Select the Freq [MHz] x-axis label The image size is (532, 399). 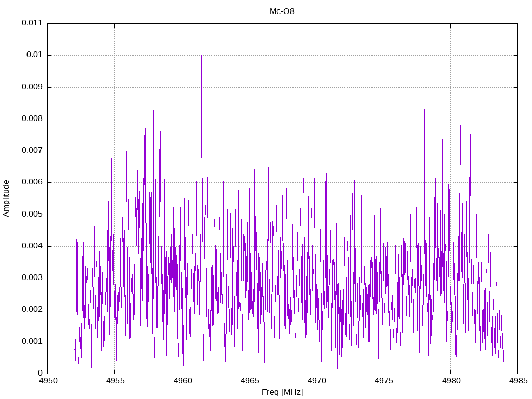pyautogui.click(x=282, y=392)
